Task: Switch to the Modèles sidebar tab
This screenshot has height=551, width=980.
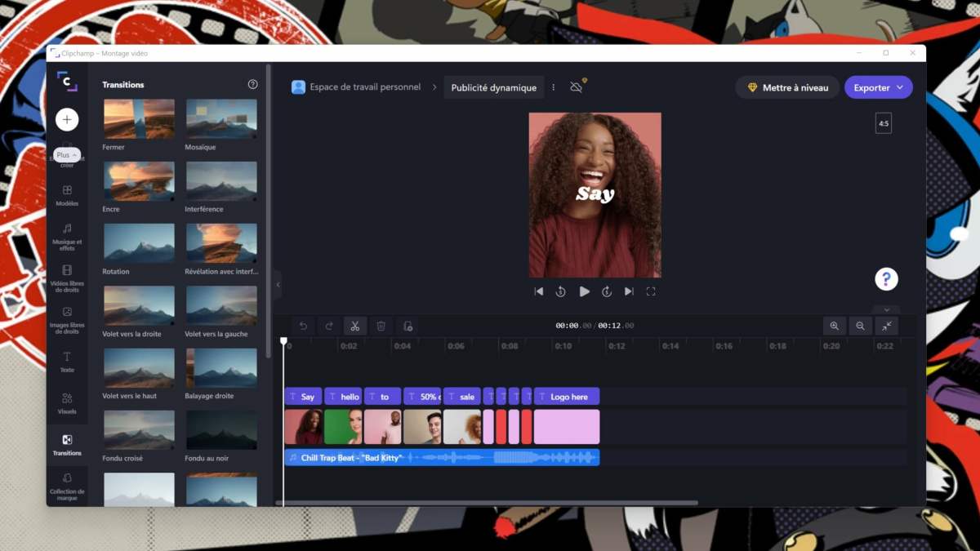Action: 67,195
